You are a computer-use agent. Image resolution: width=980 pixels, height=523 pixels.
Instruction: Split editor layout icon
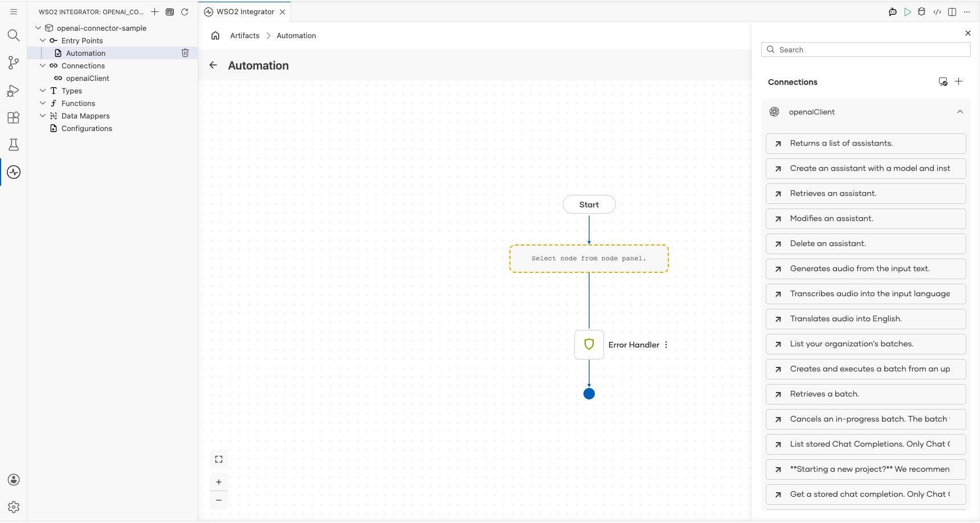pyautogui.click(x=952, y=11)
